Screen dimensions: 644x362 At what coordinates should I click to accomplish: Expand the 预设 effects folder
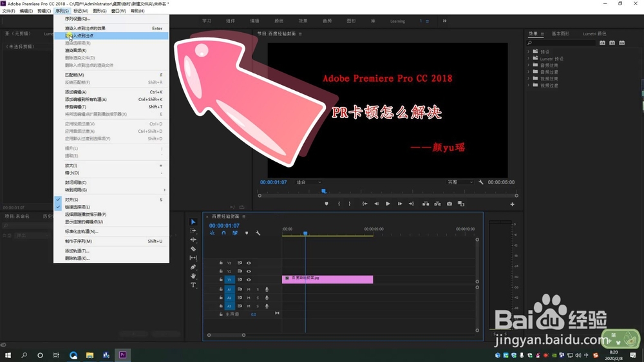[529, 52]
